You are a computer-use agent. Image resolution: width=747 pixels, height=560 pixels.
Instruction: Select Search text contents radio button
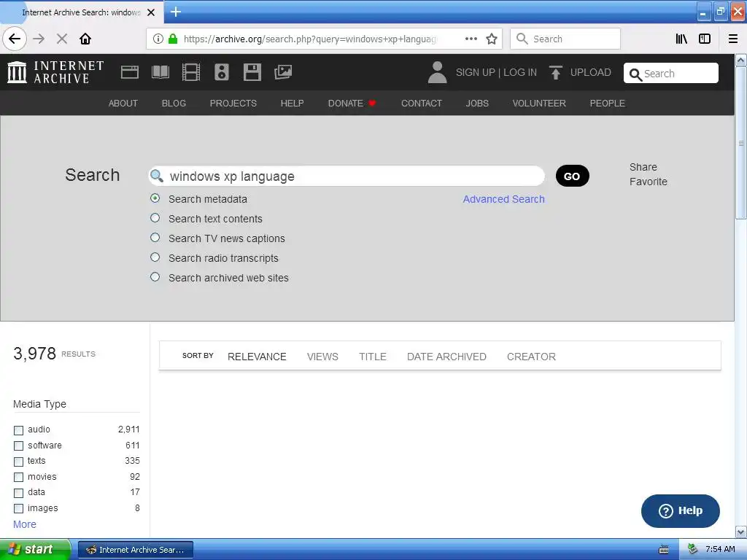pyautogui.click(x=155, y=217)
